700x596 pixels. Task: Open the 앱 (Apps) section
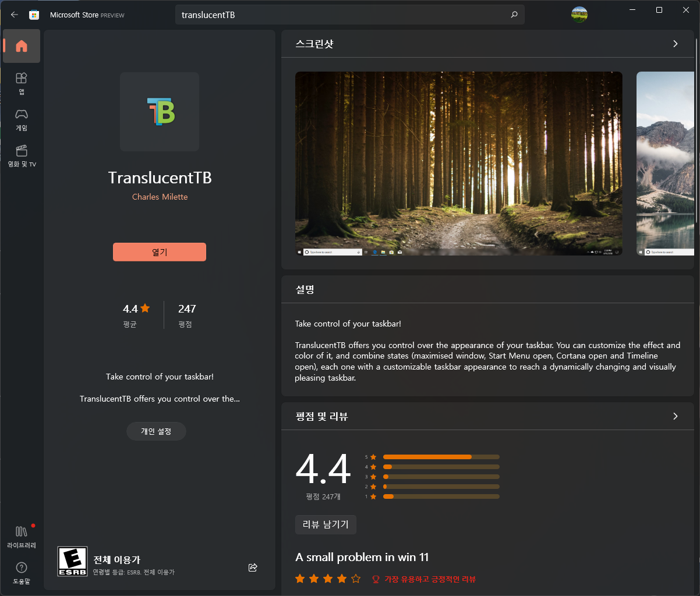(22, 83)
